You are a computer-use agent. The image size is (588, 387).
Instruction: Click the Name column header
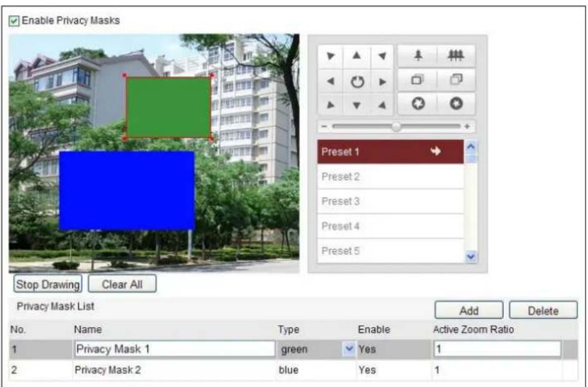click(88, 330)
